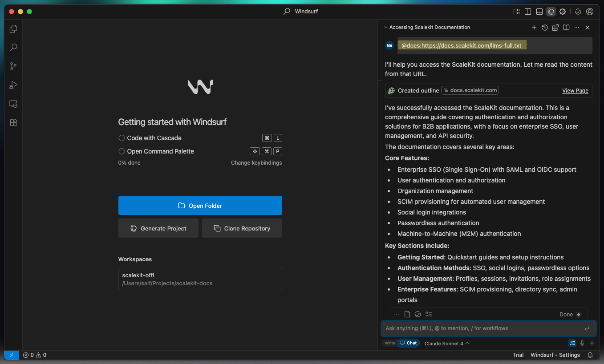Viewport: 604px width, 364px height.
Task: Open the Explorer view in the activity bar
Action: pos(13,29)
